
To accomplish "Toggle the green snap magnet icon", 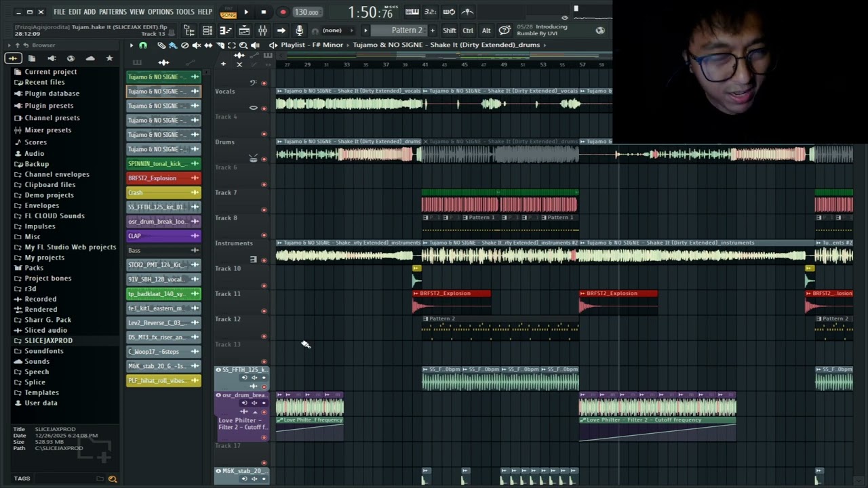I will click(143, 45).
